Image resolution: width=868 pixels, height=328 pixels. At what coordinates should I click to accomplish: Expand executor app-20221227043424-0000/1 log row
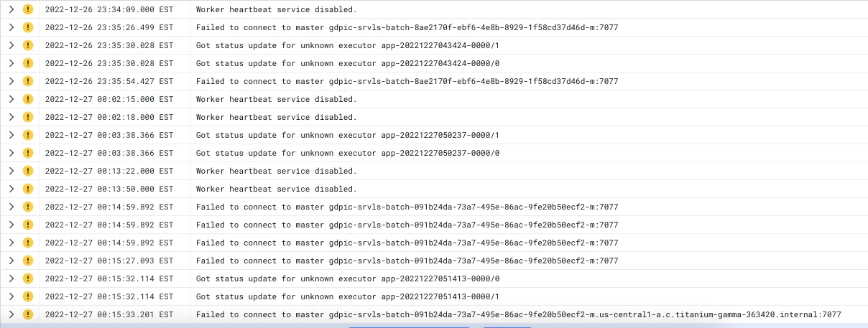[x=11, y=45]
